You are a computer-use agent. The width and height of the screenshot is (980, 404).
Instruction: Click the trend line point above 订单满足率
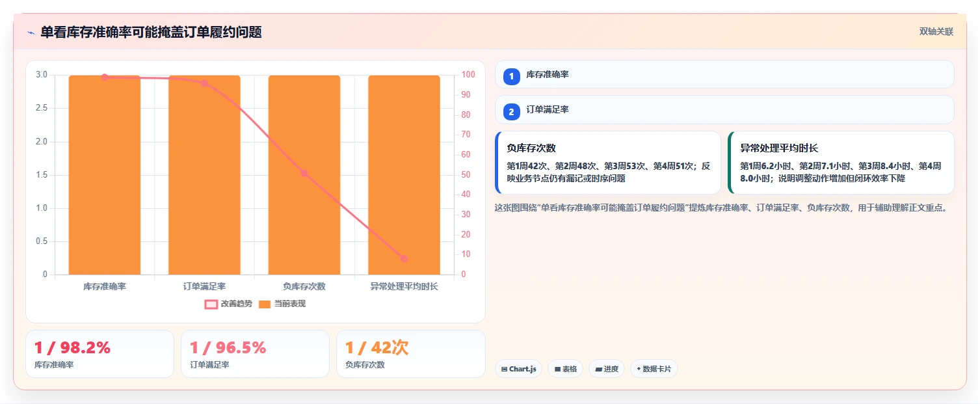[x=204, y=83]
